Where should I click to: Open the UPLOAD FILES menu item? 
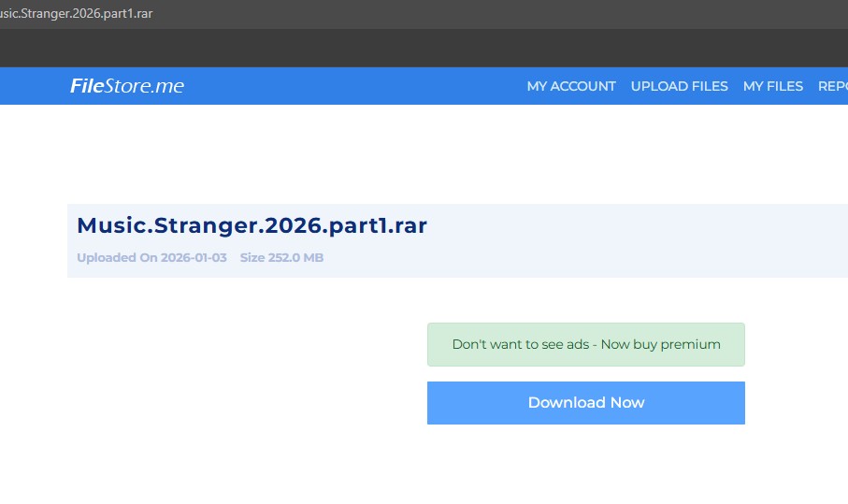point(680,87)
